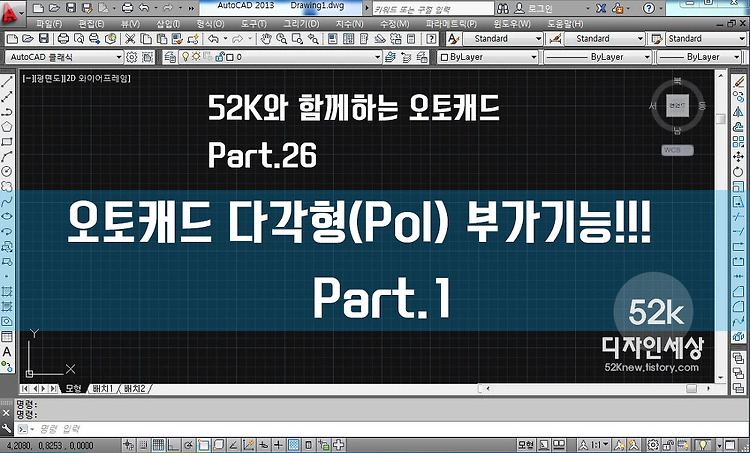The image size is (750, 453).
Task: Click the 모형 button in status bar
Action: click(x=526, y=445)
